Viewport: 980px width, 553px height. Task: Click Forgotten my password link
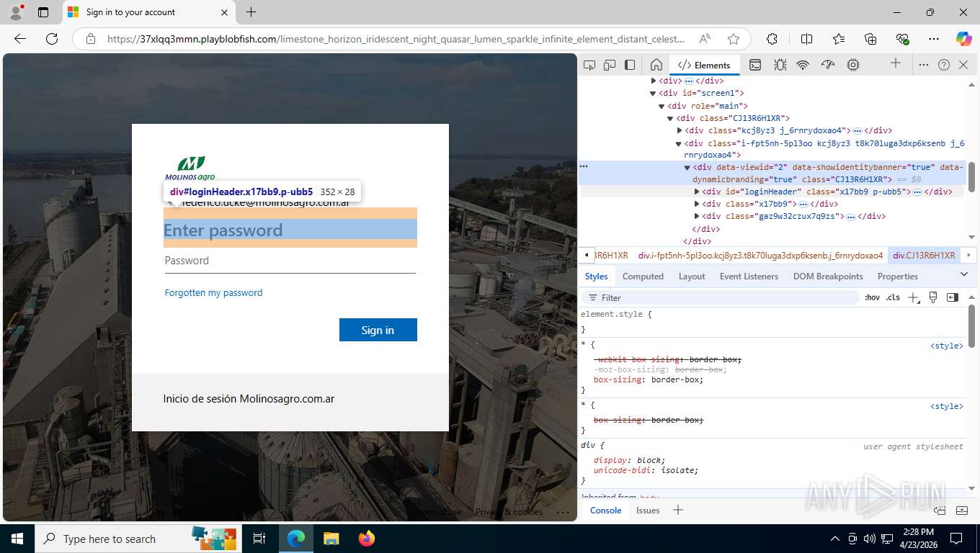coord(213,292)
